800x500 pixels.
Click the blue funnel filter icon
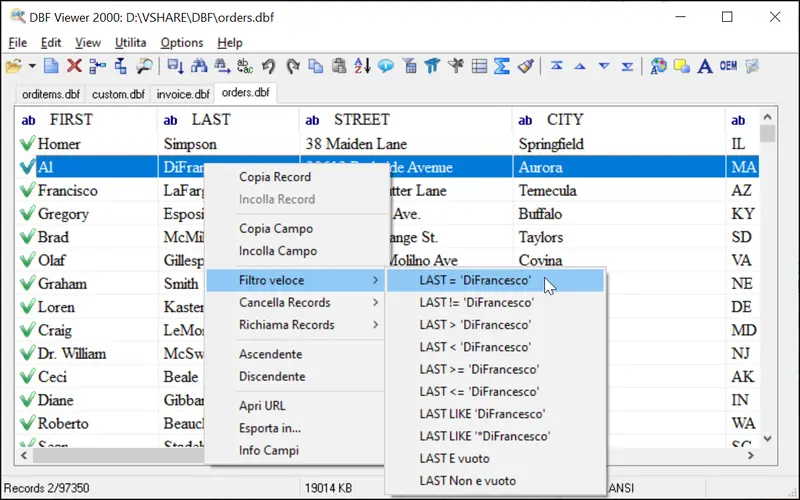(432, 66)
